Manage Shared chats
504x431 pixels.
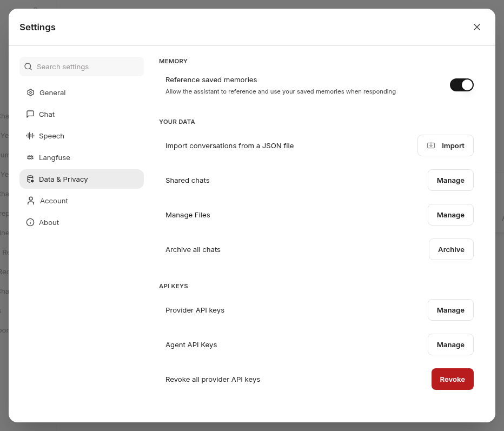point(450,180)
